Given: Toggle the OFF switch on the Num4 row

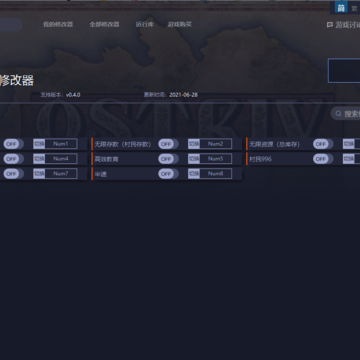Looking at the screenshot, I should pyautogui.click(x=13, y=159).
